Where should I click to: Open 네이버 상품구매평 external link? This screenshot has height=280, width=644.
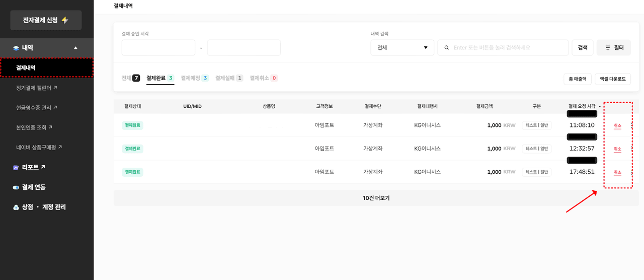click(x=39, y=147)
